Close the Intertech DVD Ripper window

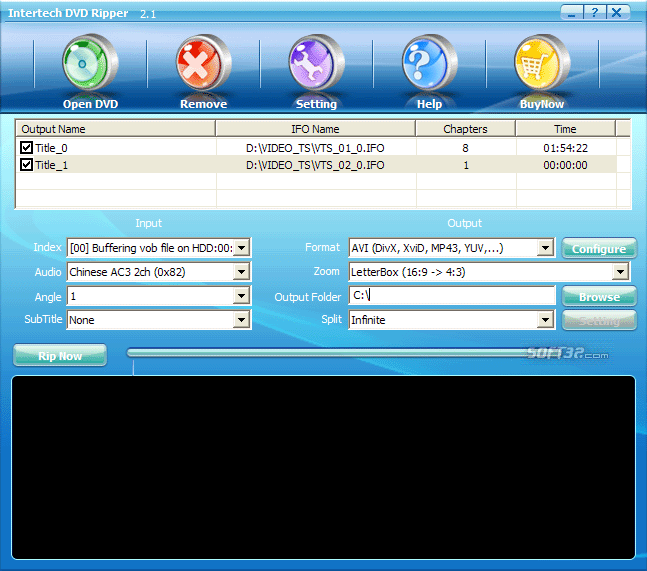tap(618, 12)
